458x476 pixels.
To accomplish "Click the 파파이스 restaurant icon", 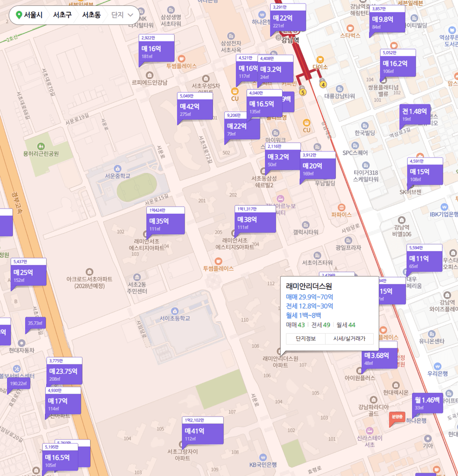I will [342, 207].
